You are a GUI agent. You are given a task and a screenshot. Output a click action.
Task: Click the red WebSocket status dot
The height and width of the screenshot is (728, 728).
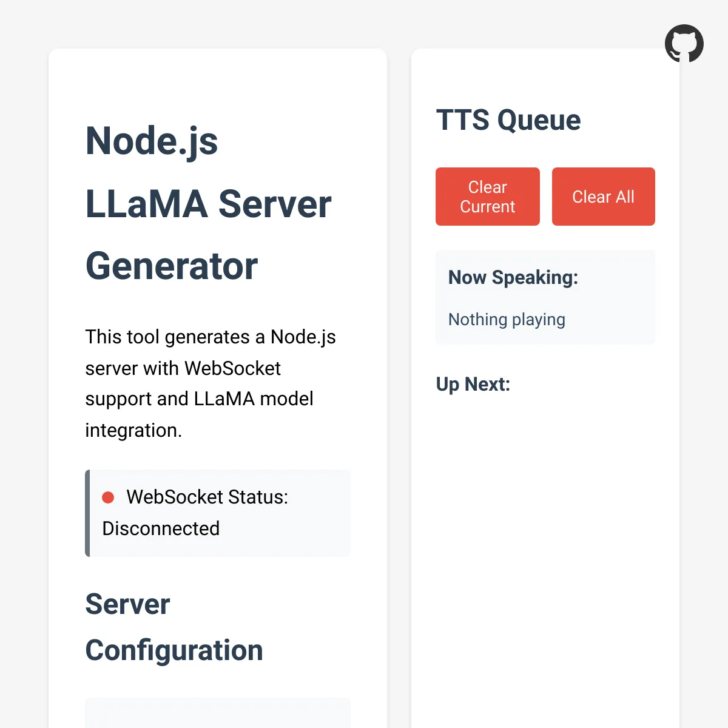click(x=108, y=497)
